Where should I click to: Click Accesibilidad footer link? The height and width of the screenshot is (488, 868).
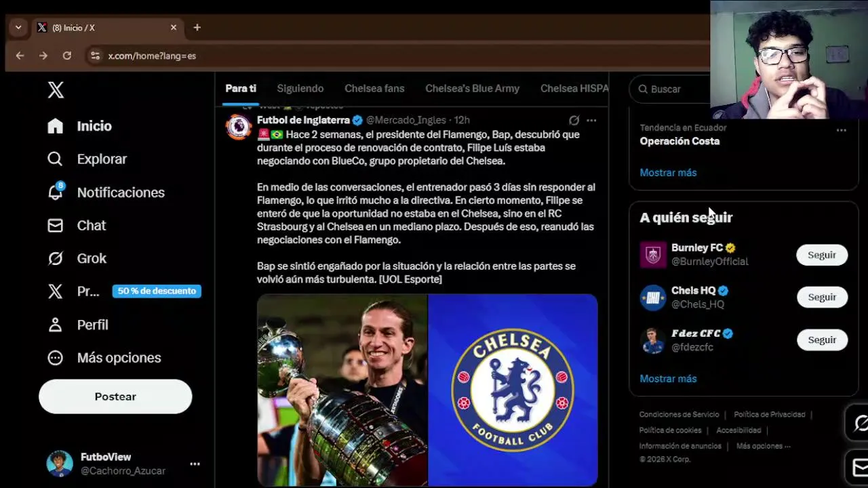[738, 430]
